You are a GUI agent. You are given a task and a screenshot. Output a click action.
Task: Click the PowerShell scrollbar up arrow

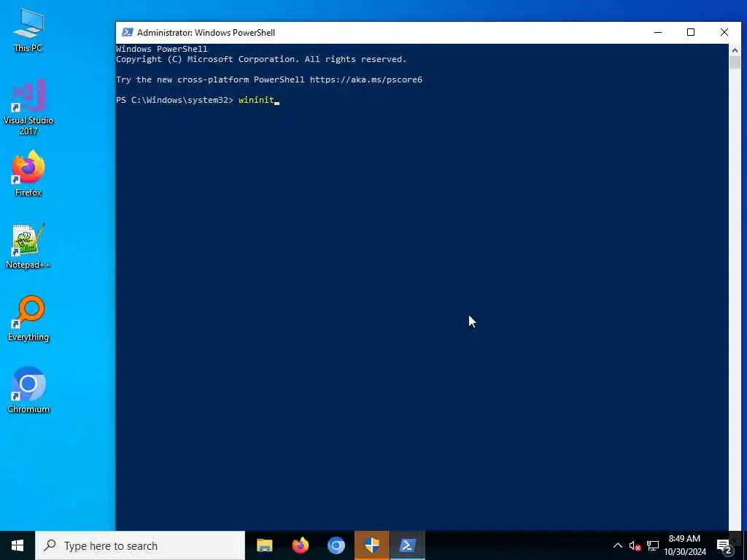(x=735, y=50)
